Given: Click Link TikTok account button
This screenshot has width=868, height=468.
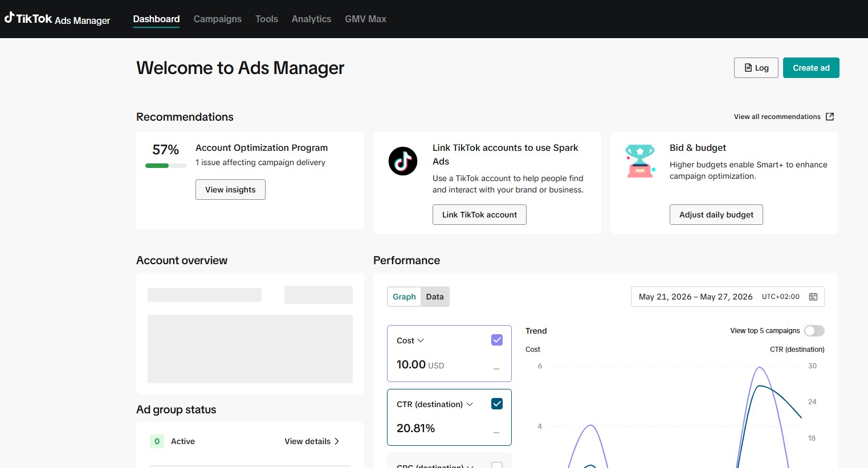Looking at the screenshot, I should click(479, 215).
